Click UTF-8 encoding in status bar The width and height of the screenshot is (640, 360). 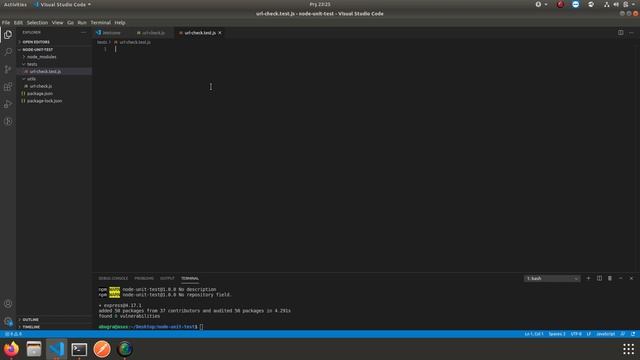click(576, 334)
